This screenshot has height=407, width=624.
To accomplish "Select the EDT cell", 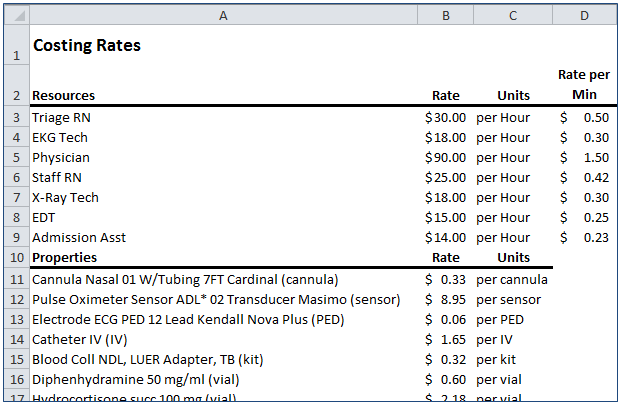I will pyautogui.click(x=223, y=217).
